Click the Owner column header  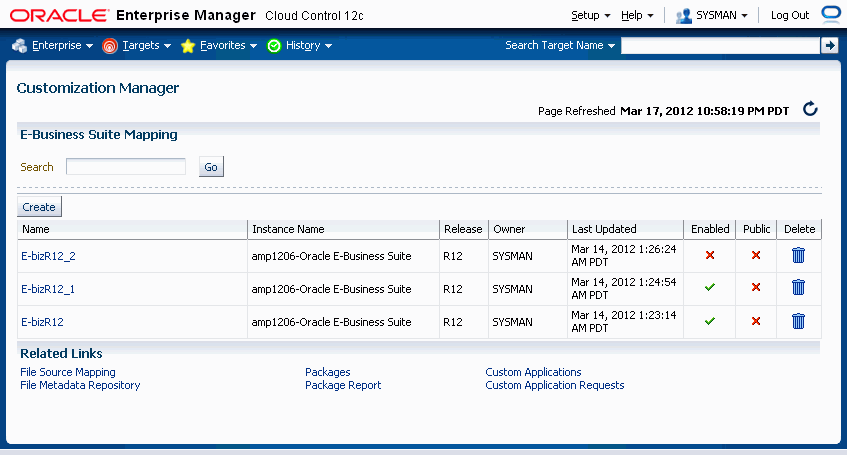tap(528, 229)
